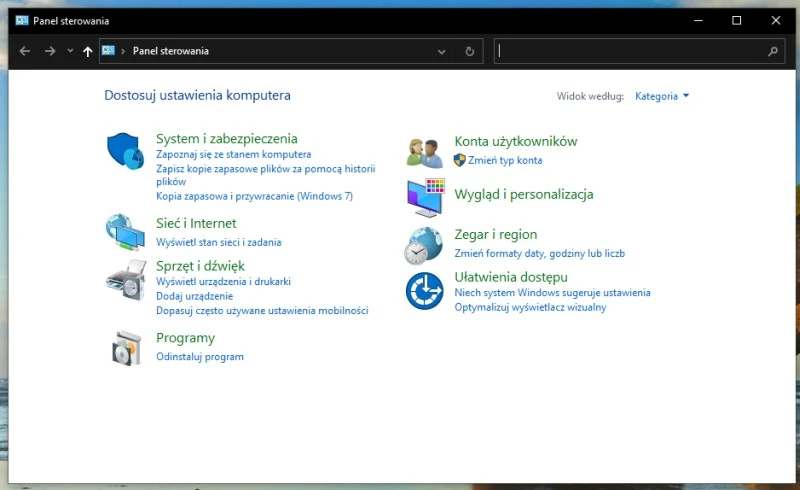Image resolution: width=800 pixels, height=490 pixels.
Task: Minimize the Panel sterowania window
Action: 698,20
